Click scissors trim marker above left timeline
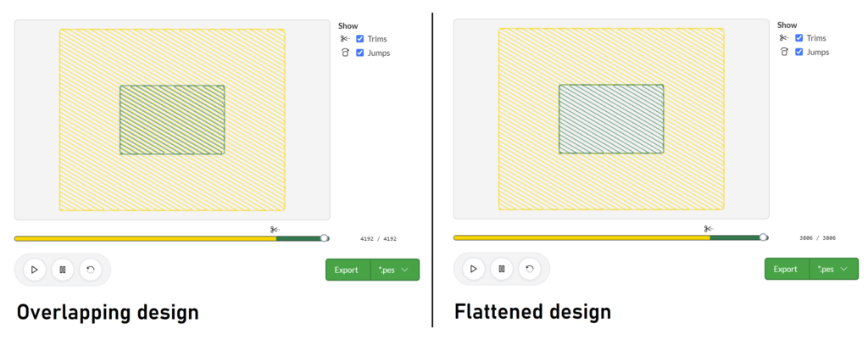Image resolution: width=868 pixels, height=340 pixels. pos(275,229)
